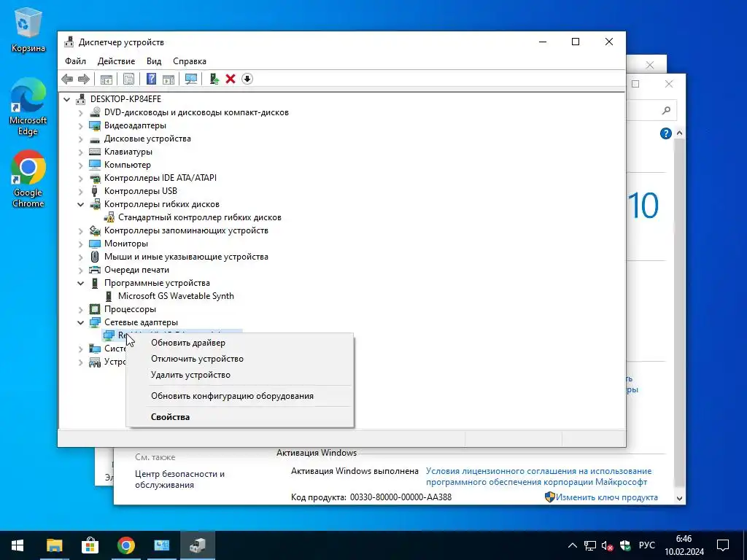Click the Scan for hardware changes monitor icon

pos(191,79)
